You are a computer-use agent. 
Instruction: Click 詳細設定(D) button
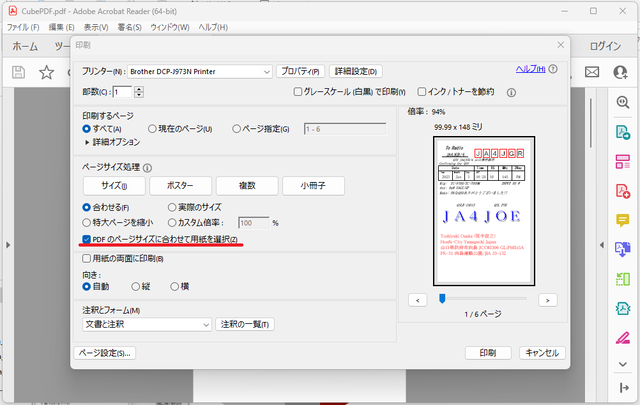[356, 71]
